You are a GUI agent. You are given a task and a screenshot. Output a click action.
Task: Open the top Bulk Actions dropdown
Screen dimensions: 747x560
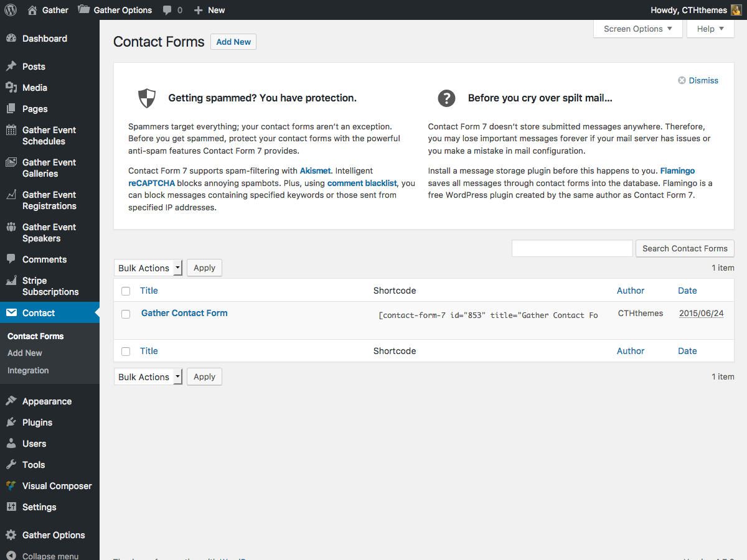coord(149,268)
